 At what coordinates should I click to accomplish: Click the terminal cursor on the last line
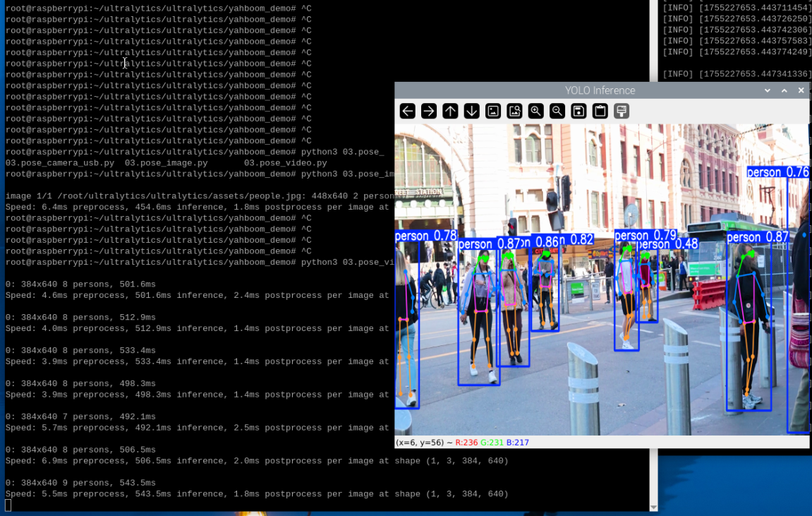pyautogui.click(x=8, y=505)
